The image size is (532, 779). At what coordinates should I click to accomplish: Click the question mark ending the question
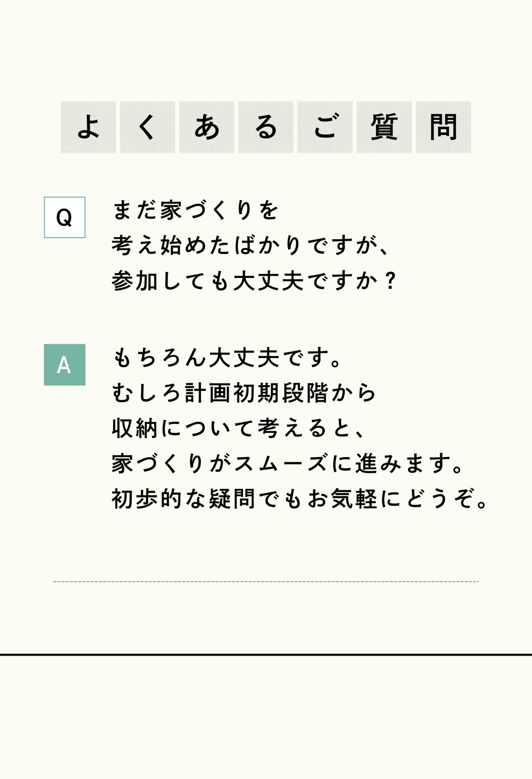tap(391, 281)
